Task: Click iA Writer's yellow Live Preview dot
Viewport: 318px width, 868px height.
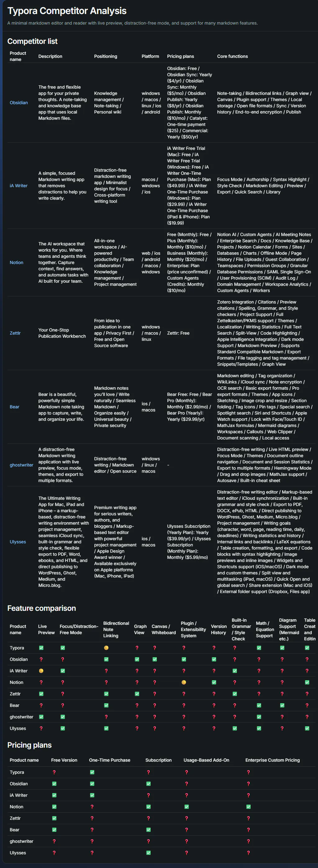Action: pyautogui.click(x=41, y=671)
